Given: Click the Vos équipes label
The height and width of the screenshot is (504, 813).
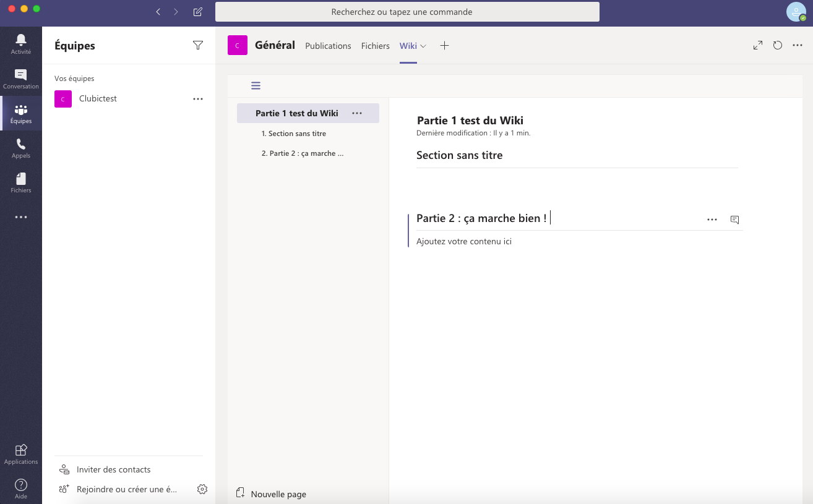Looking at the screenshot, I should coord(74,79).
